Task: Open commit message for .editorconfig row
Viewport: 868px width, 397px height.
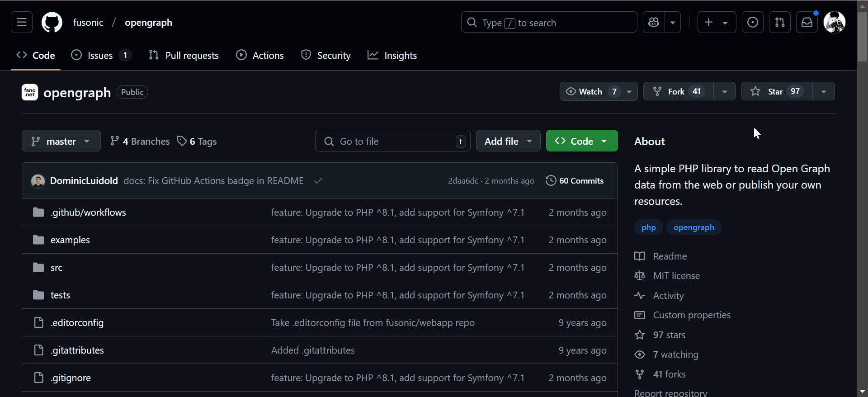Action: pos(373,322)
